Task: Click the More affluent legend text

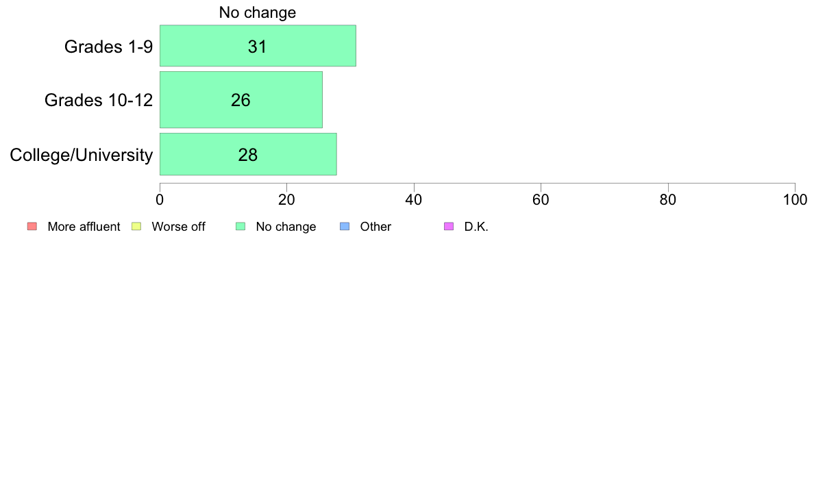Action: (x=84, y=227)
